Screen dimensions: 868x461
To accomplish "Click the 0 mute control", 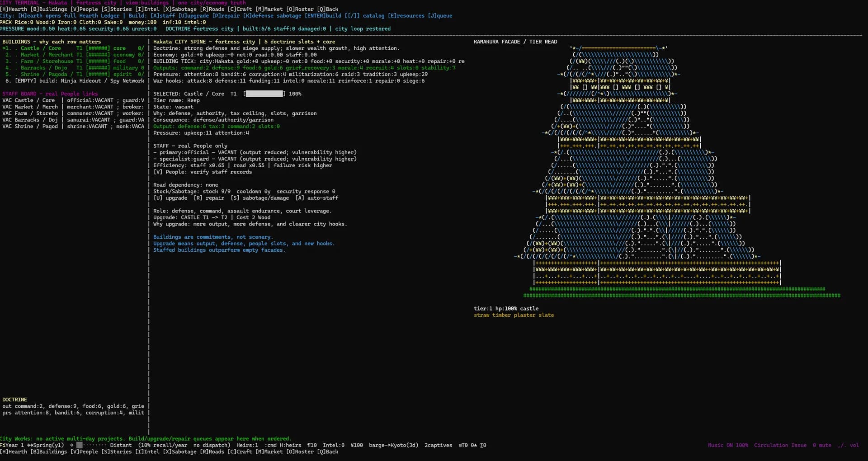I will tap(822, 445).
